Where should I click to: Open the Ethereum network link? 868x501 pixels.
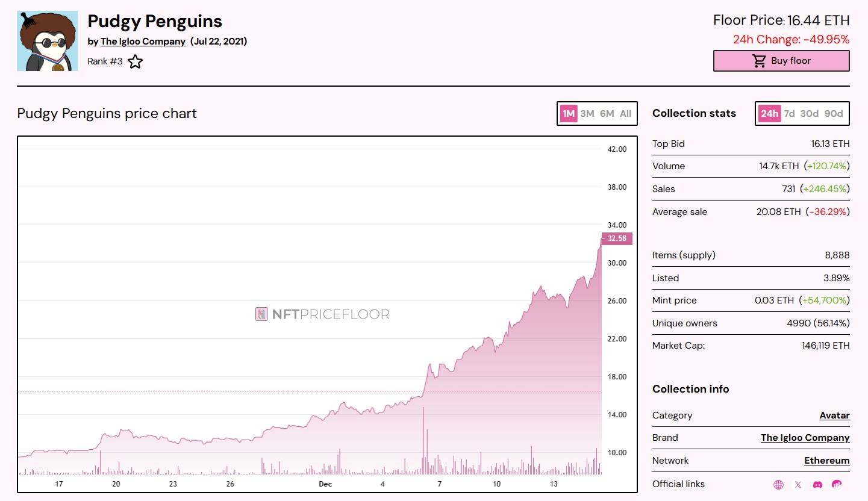point(827,460)
